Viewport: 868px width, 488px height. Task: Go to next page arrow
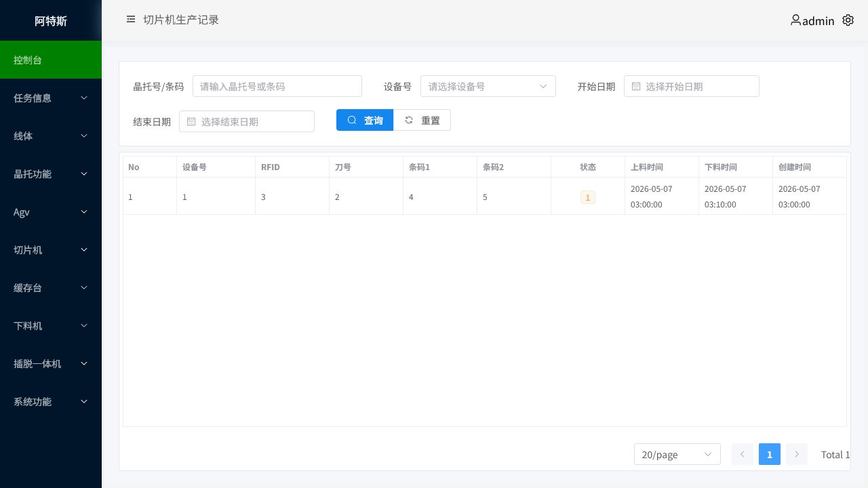797,454
